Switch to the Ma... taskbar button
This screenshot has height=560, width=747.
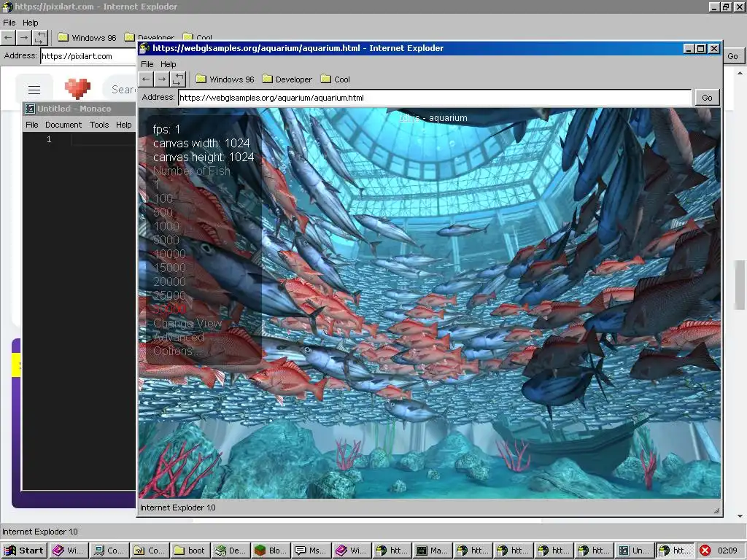point(433,551)
